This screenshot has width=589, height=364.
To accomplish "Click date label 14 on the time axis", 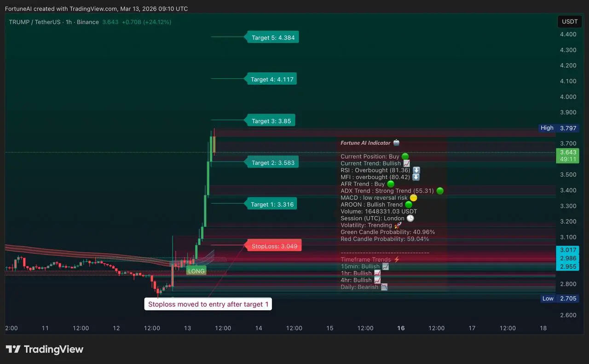I will 259,328.
